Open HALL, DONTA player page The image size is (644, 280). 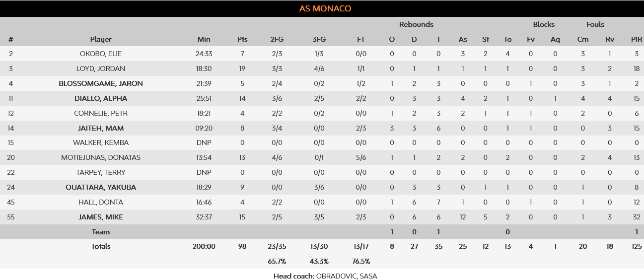pos(101,202)
